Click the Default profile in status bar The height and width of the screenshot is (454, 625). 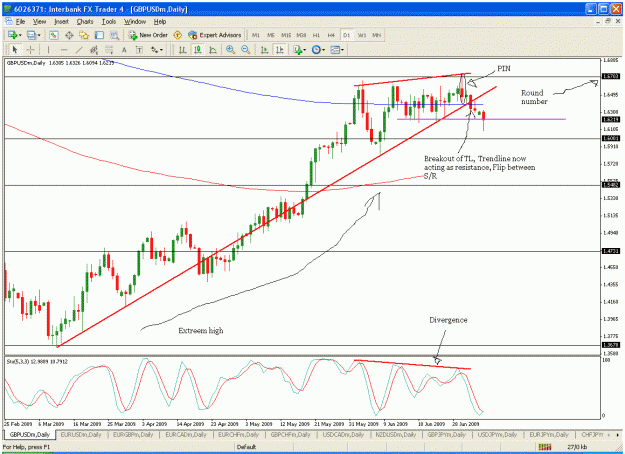246,447
